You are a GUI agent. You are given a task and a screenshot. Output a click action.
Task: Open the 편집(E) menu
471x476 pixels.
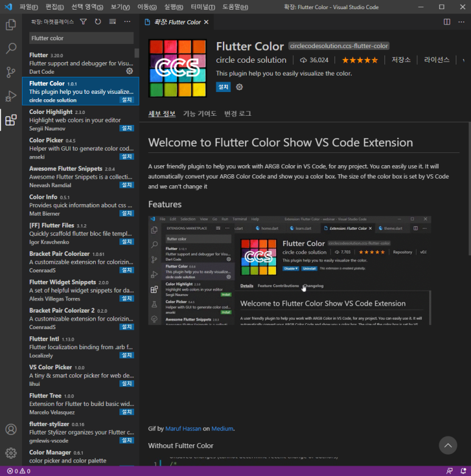coord(55,7)
